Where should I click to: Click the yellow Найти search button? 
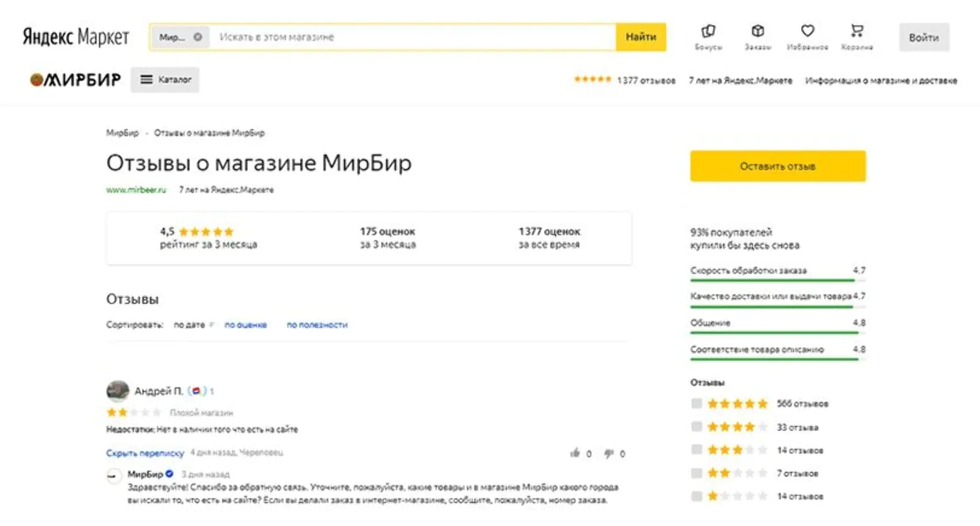click(x=641, y=37)
